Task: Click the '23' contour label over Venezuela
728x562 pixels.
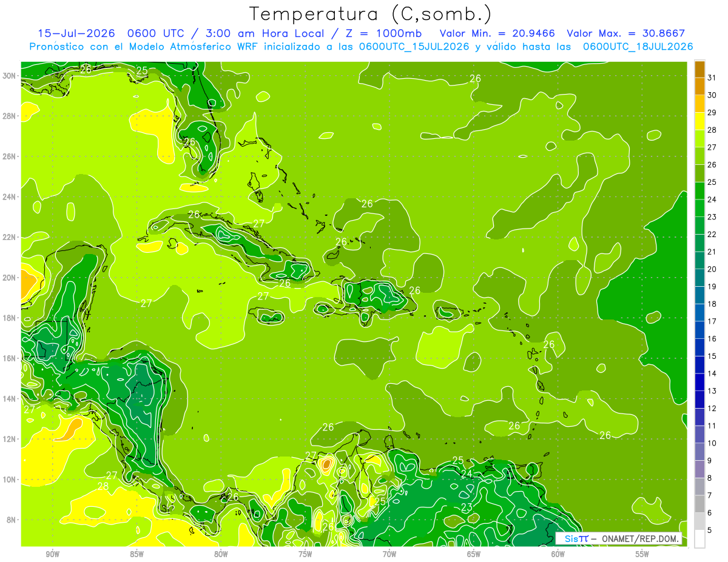Action: pos(467,507)
